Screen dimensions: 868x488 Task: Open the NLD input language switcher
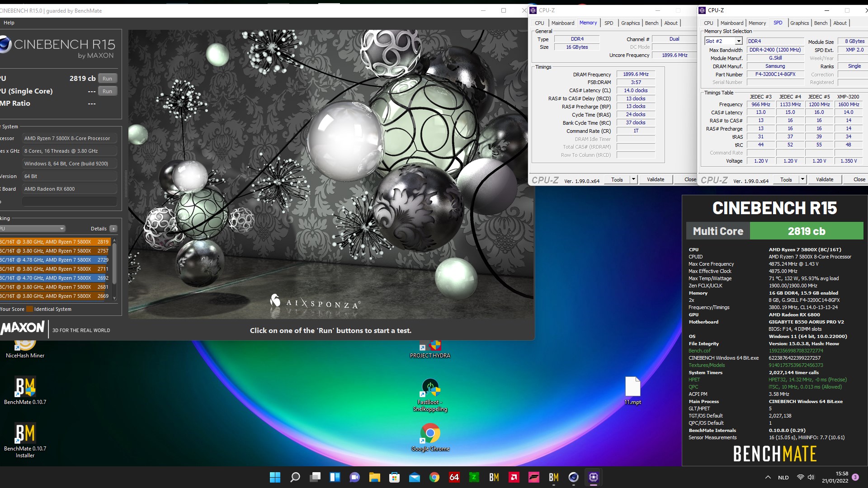pyautogui.click(x=783, y=477)
